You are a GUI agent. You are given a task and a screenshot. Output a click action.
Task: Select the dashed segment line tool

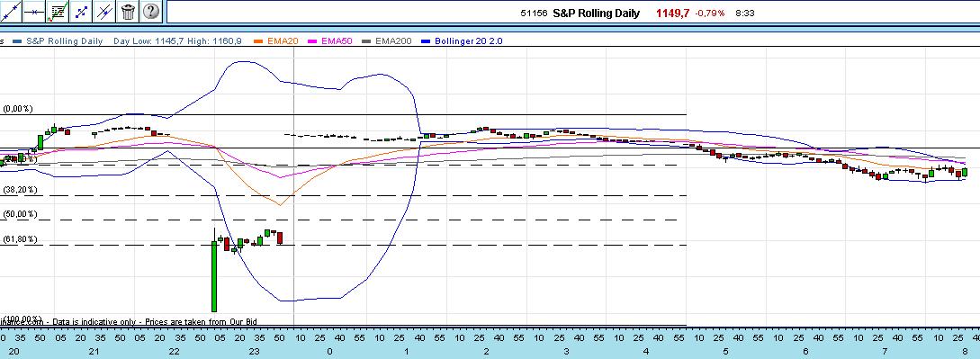pyautogui.click(x=81, y=11)
